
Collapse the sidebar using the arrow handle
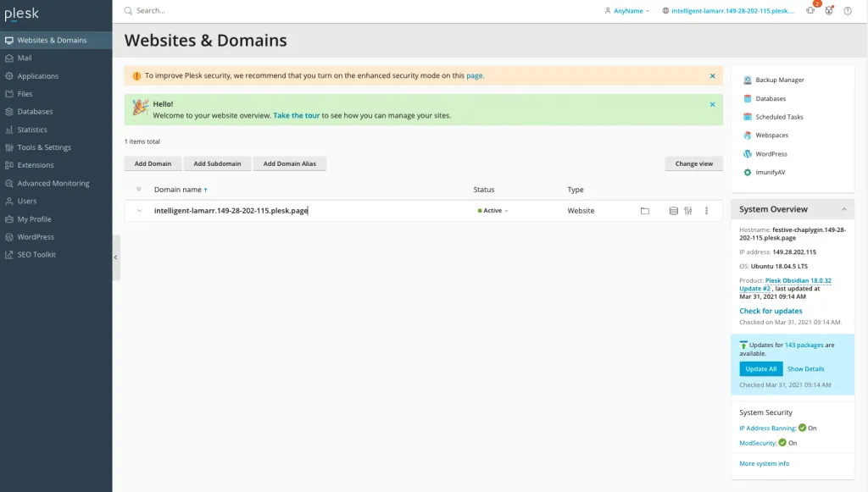(116, 257)
